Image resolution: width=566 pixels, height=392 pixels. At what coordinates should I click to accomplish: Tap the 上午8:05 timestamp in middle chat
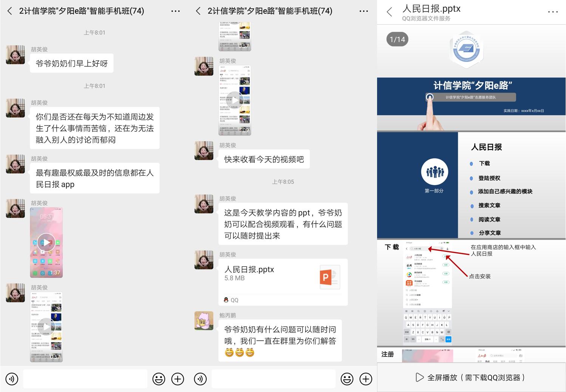283,182
